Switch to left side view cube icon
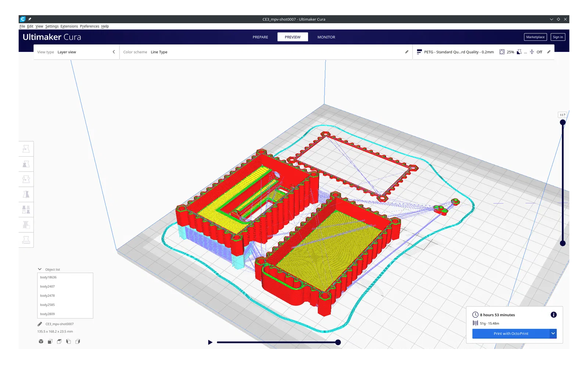Viewport: 588px width, 371px height. click(x=68, y=342)
